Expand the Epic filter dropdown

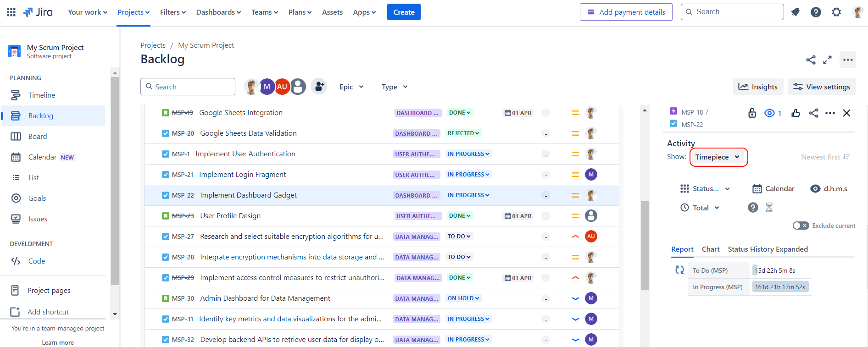coord(351,87)
